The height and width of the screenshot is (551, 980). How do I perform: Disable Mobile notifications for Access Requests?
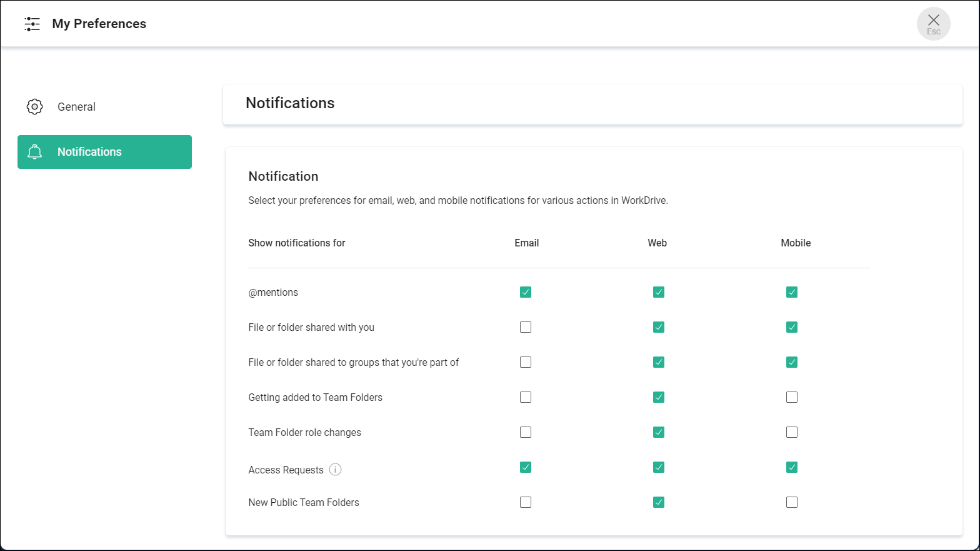792,467
